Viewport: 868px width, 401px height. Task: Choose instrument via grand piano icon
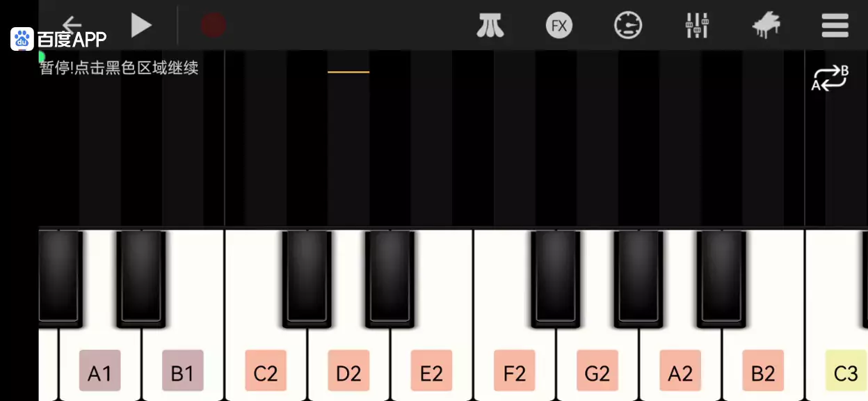(x=766, y=26)
